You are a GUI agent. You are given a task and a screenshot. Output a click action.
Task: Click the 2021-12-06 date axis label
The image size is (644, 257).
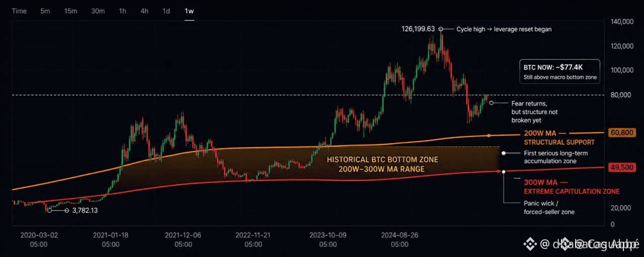click(183, 239)
